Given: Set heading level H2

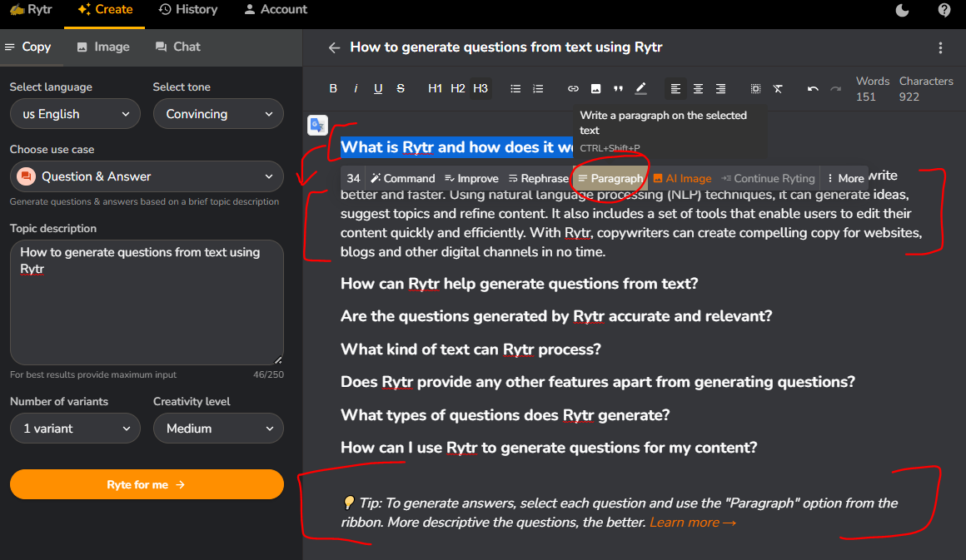Looking at the screenshot, I should pos(458,88).
